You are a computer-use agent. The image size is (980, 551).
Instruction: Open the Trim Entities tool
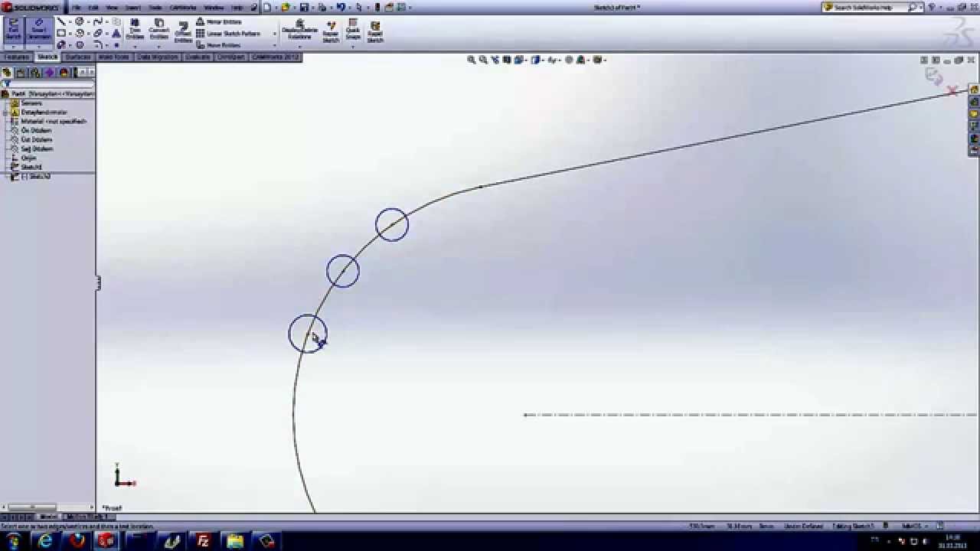click(135, 29)
